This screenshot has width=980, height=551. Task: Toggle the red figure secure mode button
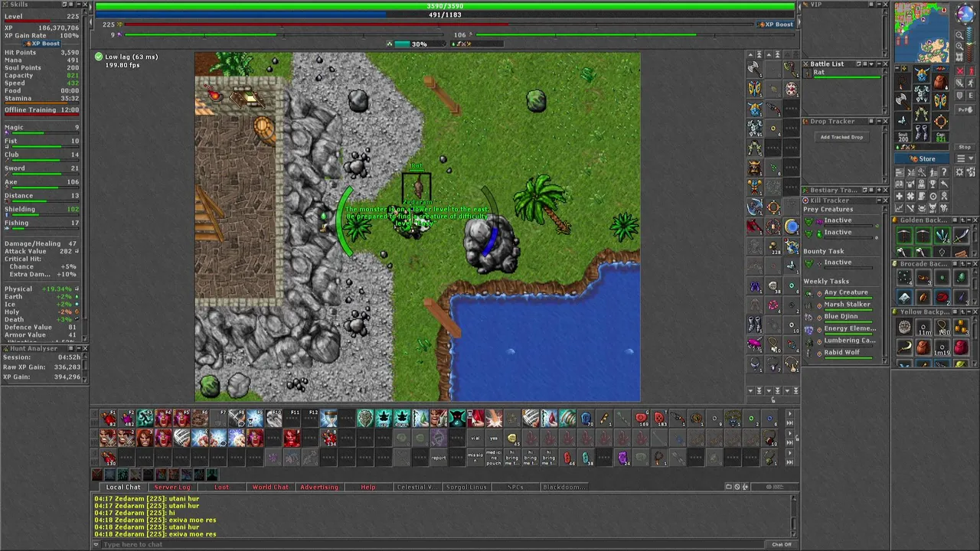pyautogui.click(x=971, y=70)
